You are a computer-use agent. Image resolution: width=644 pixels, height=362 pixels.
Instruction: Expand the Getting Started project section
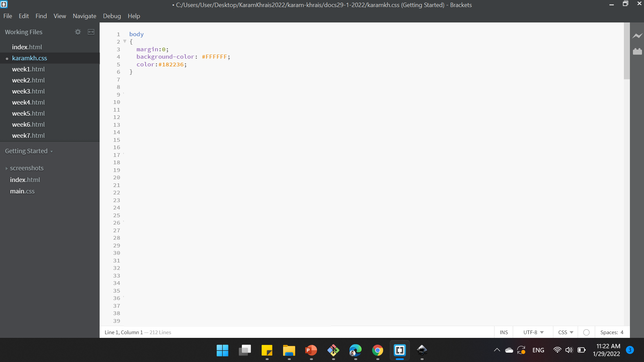52,151
